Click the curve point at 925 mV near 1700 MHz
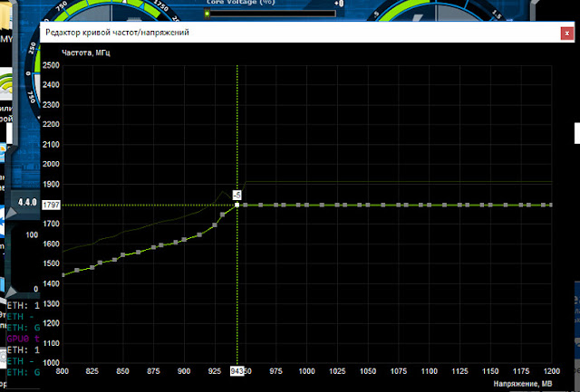 click(215, 225)
